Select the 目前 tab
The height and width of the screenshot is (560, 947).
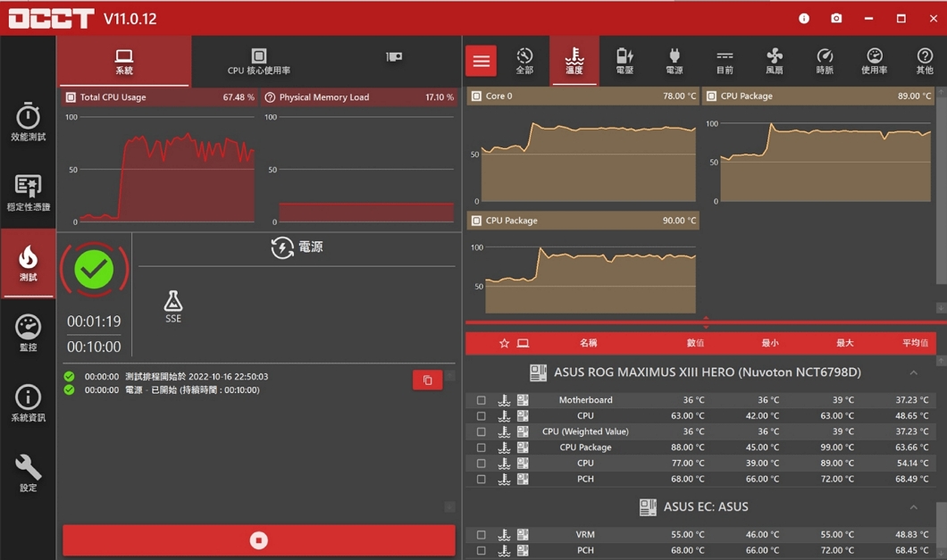point(725,62)
